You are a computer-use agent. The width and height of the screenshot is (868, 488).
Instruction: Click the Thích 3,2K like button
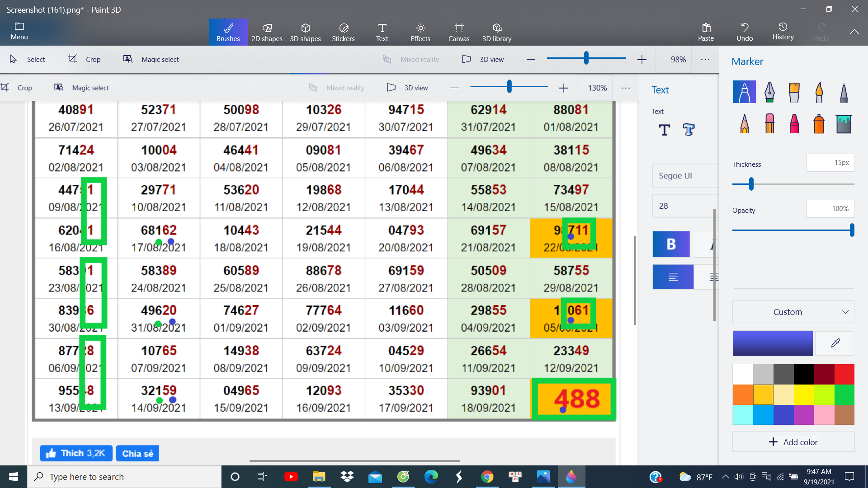tap(76, 453)
